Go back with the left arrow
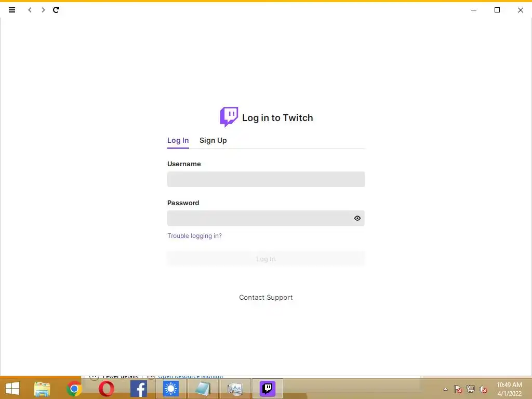This screenshot has height=399, width=532. (x=30, y=10)
